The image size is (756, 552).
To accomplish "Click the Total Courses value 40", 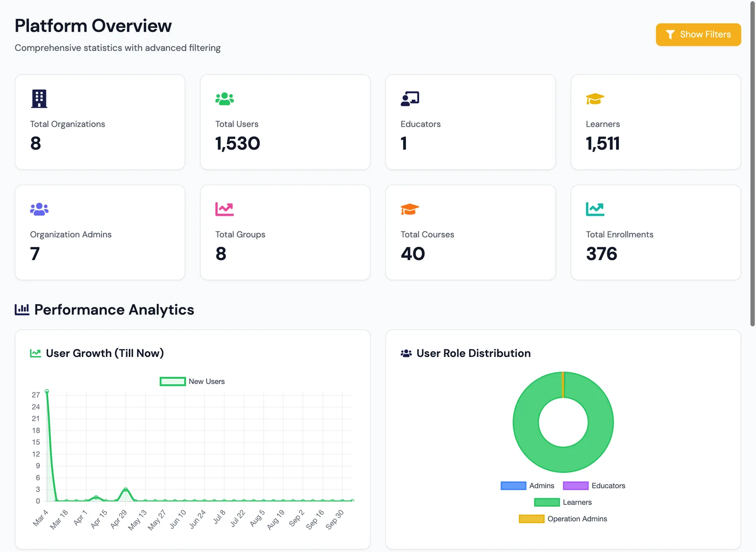I will [x=413, y=254].
